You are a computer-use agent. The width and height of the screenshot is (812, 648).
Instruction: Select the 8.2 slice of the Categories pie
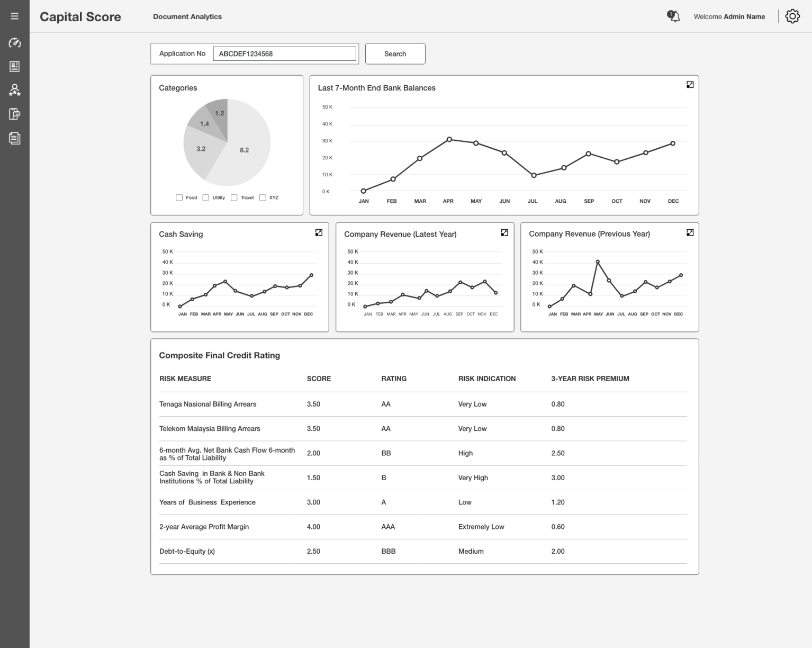(x=245, y=149)
